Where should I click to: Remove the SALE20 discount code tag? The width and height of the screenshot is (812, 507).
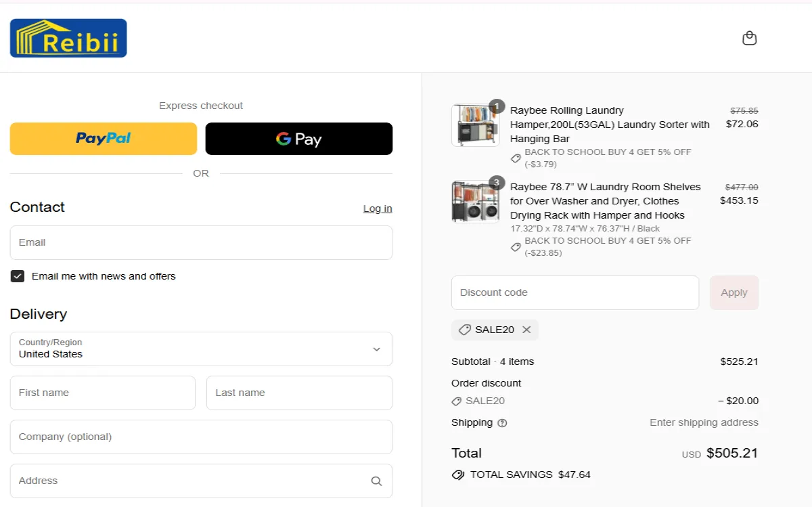coord(526,330)
